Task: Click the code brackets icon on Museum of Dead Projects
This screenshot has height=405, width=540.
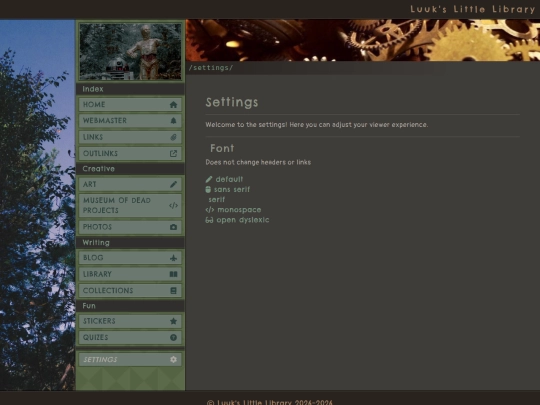Action: 173,206
